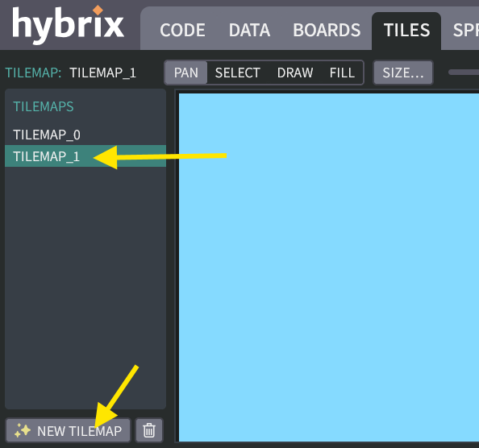479x448 pixels.
Task: Choose the SELECT tool
Action: click(x=237, y=73)
